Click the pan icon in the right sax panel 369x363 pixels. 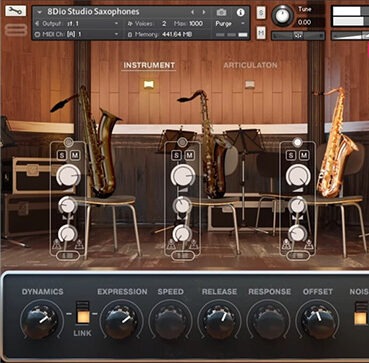[297, 218]
